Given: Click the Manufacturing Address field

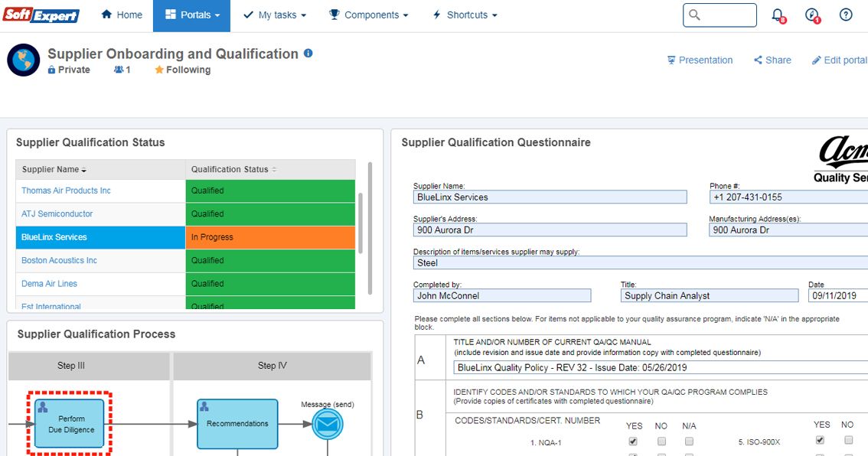Looking at the screenshot, I should click(x=788, y=230).
